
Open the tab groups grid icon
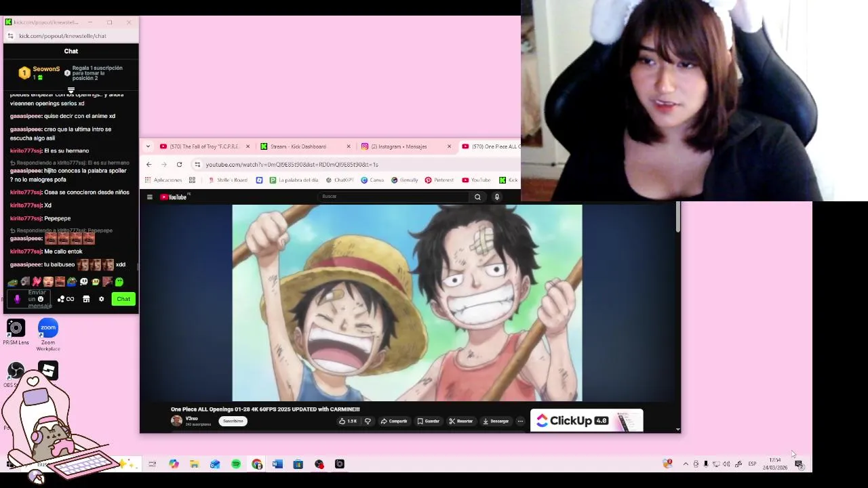pos(192,180)
